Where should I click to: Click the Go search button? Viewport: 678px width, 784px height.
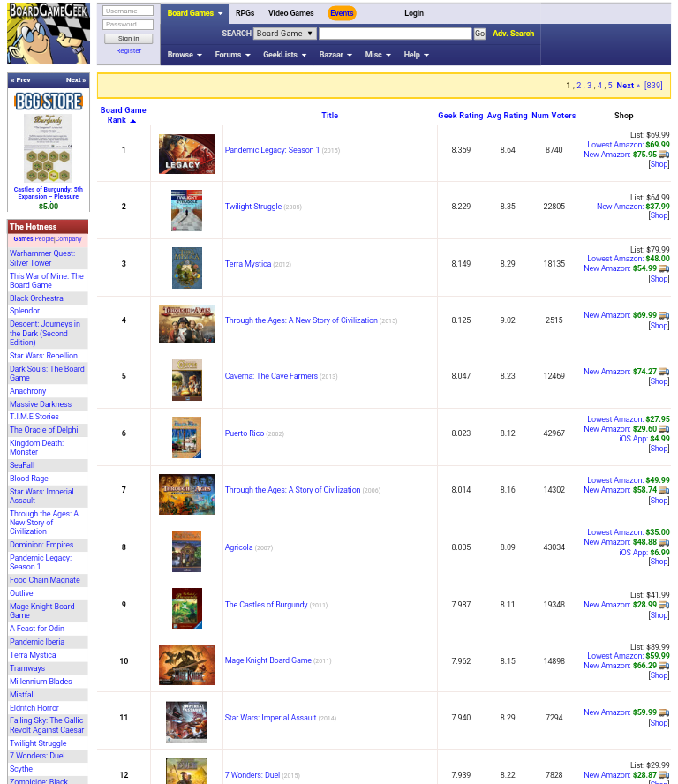point(479,34)
